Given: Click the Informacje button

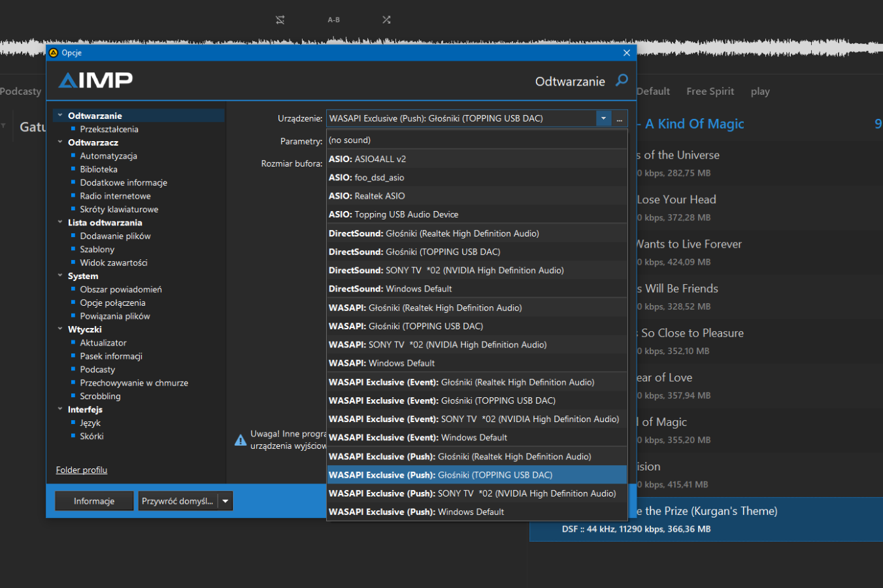Looking at the screenshot, I should point(94,501).
